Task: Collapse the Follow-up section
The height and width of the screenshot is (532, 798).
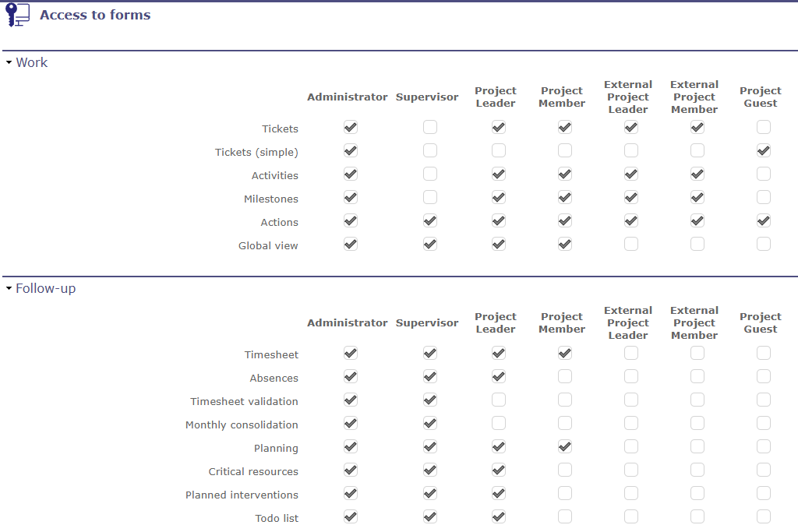Action: (9, 288)
